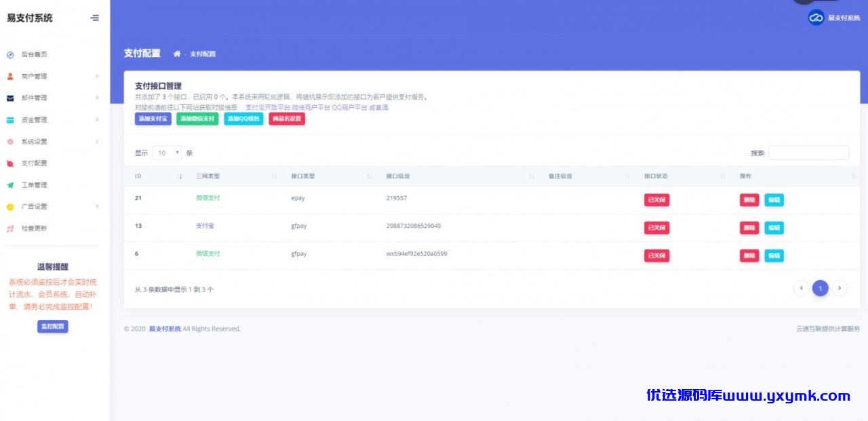Expand the 商户管理 submenu chevron

coord(97,77)
